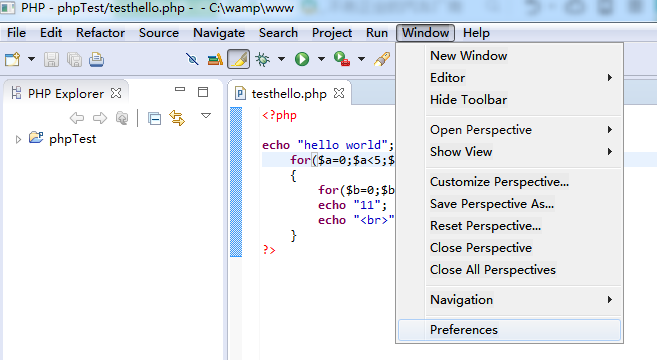Choose Customize Perspective... menu item
This screenshot has width=657, height=360.
tap(510, 182)
